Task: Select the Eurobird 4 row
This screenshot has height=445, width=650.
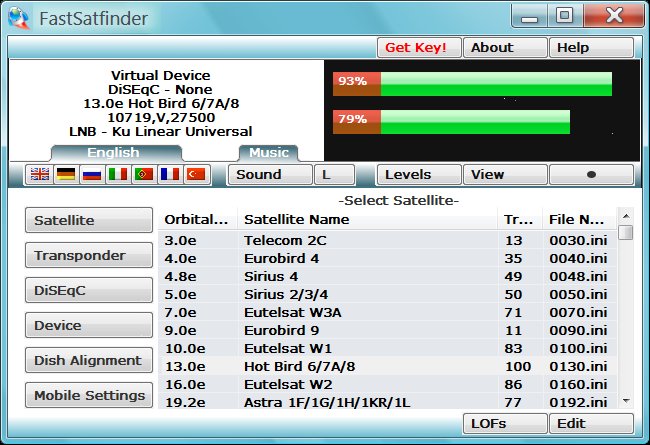Action: coord(388,258)
